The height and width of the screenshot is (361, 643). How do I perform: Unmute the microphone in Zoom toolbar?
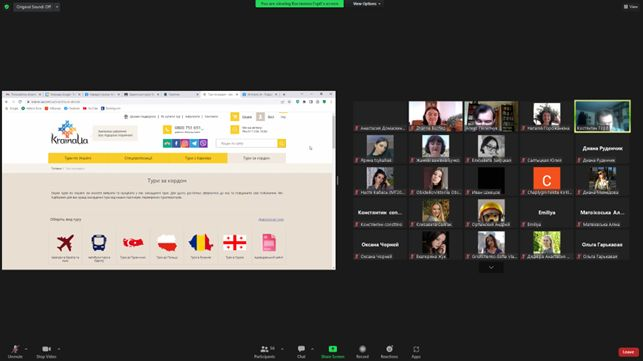tap(15, 351)
